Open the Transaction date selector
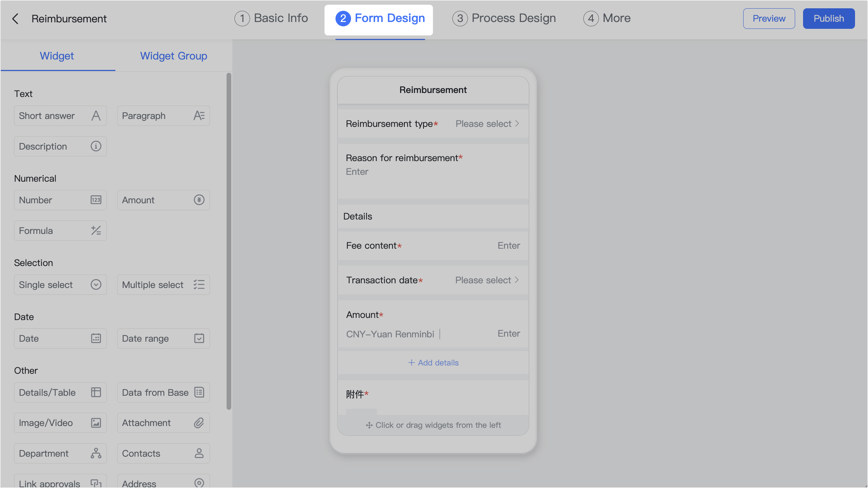Image resolution: width=868 pixels, height=488 pixels. tap(487, 280)
